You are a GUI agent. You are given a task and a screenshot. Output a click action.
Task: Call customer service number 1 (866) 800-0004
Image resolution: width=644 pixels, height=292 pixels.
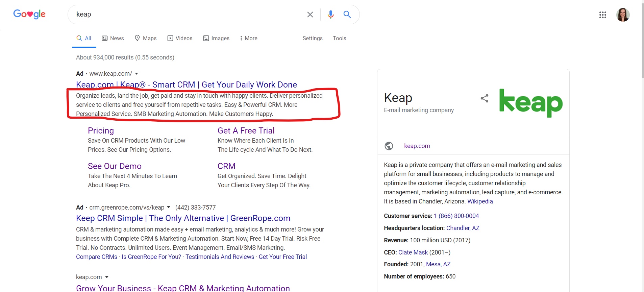[x=456, y=216]
